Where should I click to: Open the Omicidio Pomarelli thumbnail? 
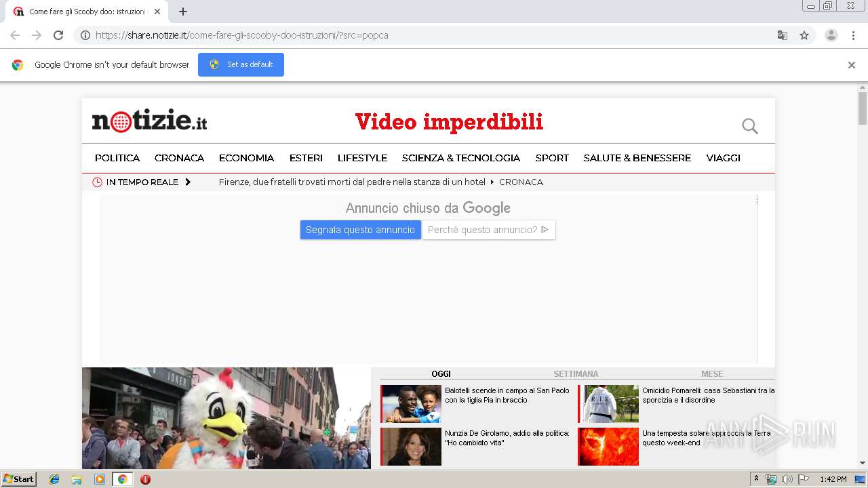608,404
